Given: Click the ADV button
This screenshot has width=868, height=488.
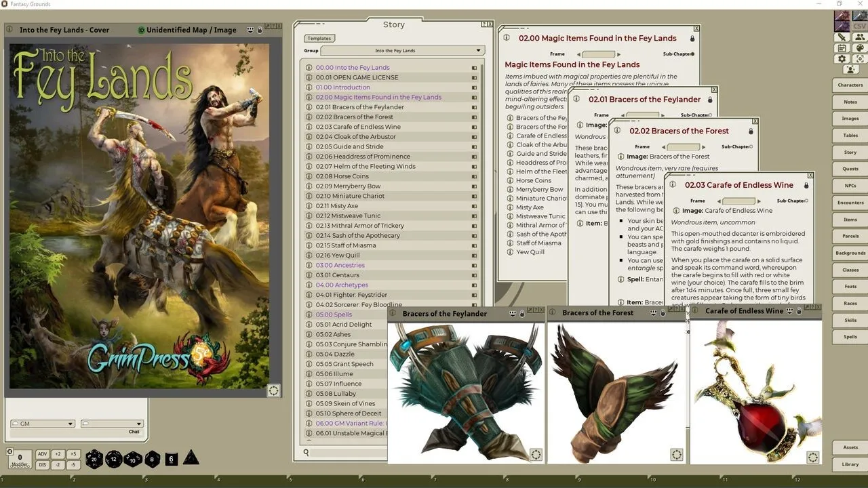Looking at the screenshot, I should (42, 454).
